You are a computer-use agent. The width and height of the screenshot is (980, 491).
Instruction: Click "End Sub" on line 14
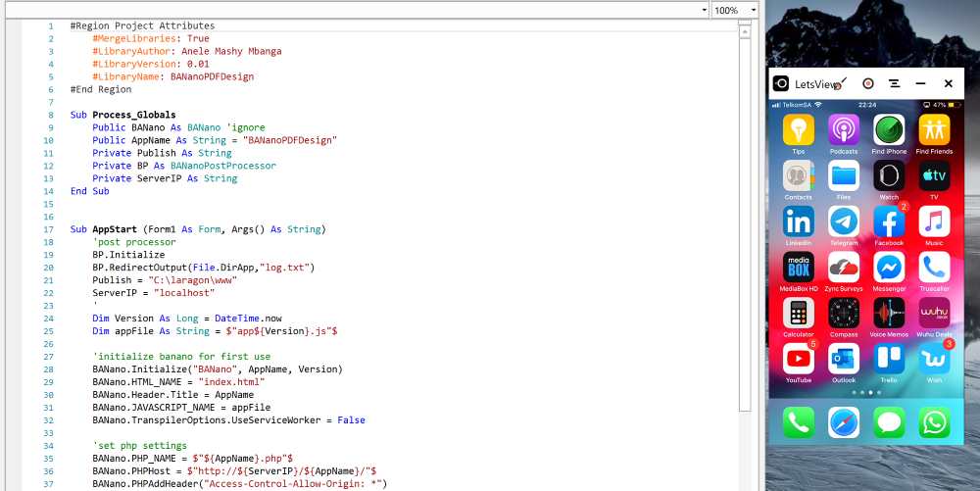tap(90, 191)
